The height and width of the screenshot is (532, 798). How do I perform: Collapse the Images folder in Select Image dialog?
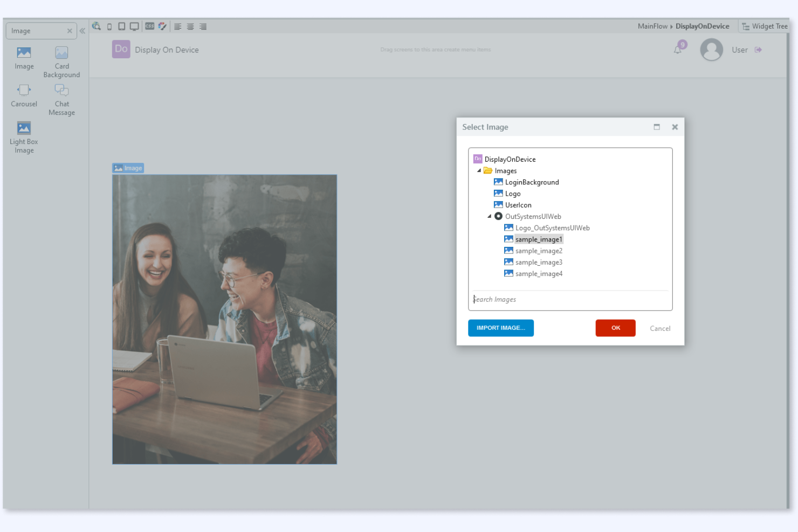pyautogui.click(x=479, y=170)
